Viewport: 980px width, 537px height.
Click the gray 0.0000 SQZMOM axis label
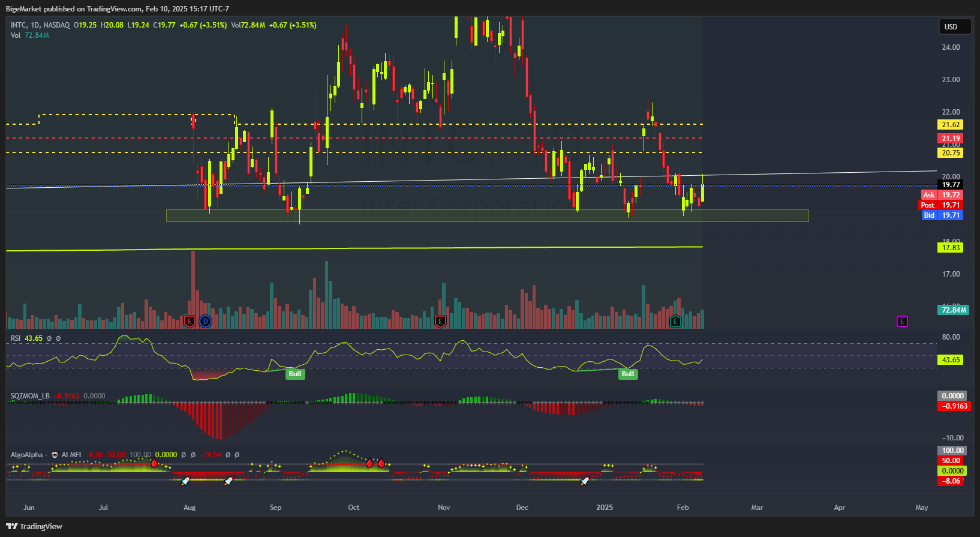pos(952,396)
